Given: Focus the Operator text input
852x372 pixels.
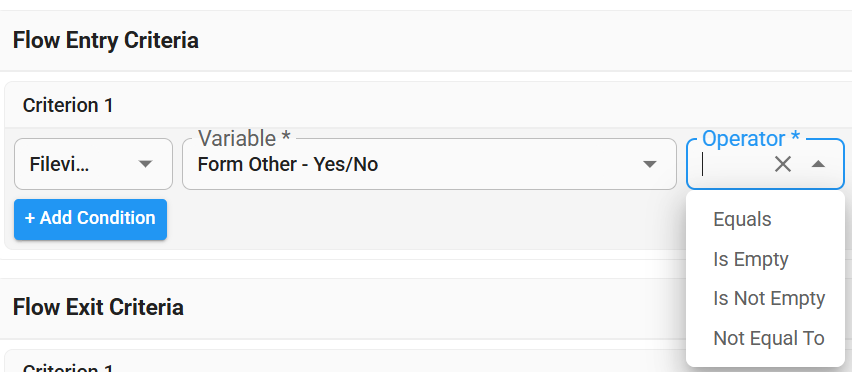Looking at the screenshot, I should 734,164.
